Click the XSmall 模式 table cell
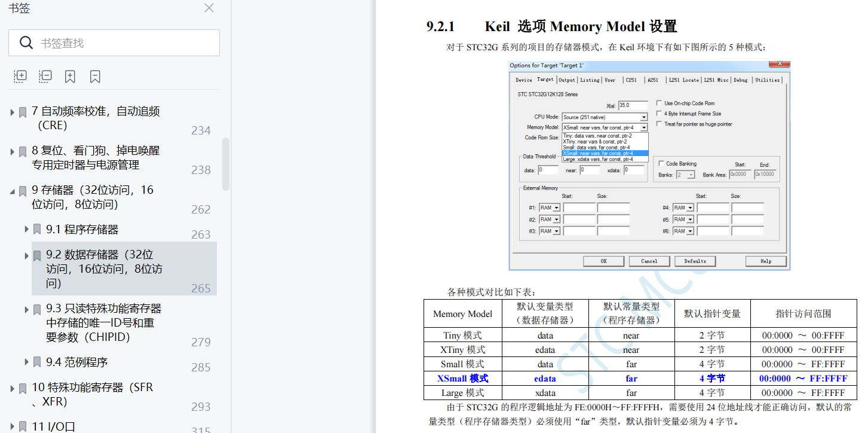 coord(463,379)
